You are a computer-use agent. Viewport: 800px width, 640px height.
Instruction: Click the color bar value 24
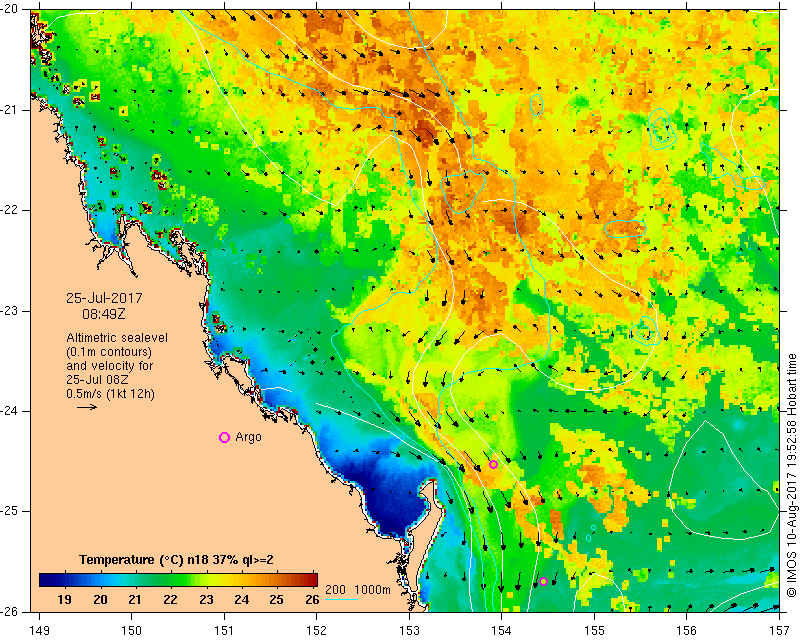(241, 599)
